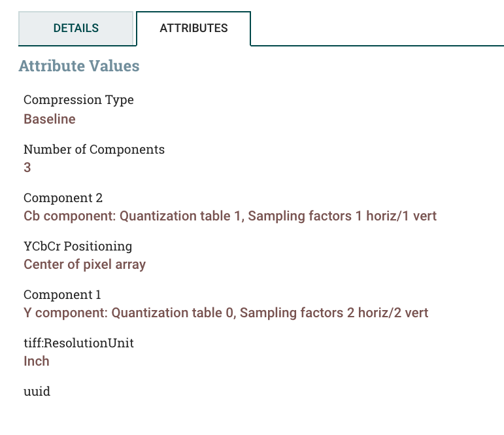
Task: Click the uuid attribute label
Action: pos(37,391)
